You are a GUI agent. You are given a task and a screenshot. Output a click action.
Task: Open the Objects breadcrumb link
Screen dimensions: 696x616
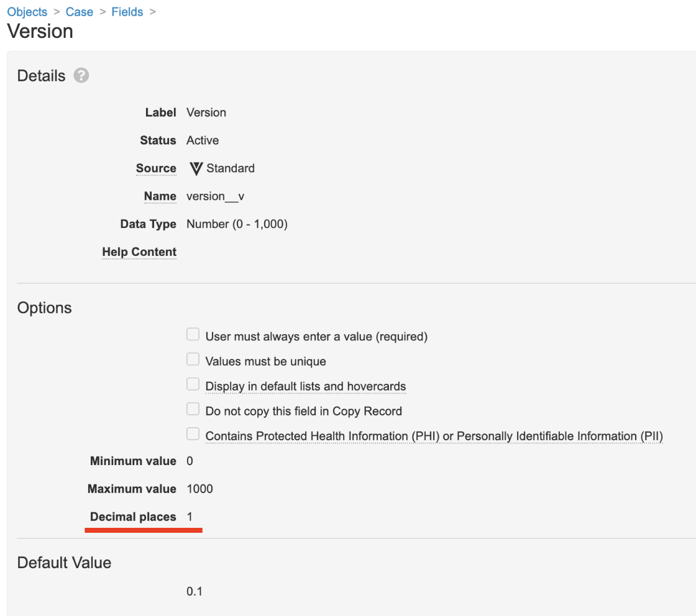coord(27,12)
